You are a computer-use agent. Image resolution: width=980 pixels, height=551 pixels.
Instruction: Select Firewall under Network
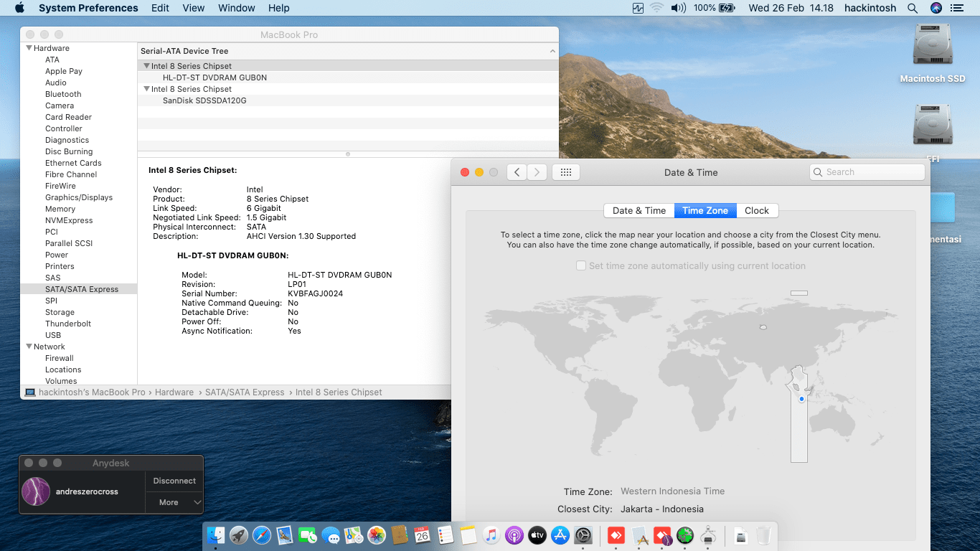(x=60, y=358)
